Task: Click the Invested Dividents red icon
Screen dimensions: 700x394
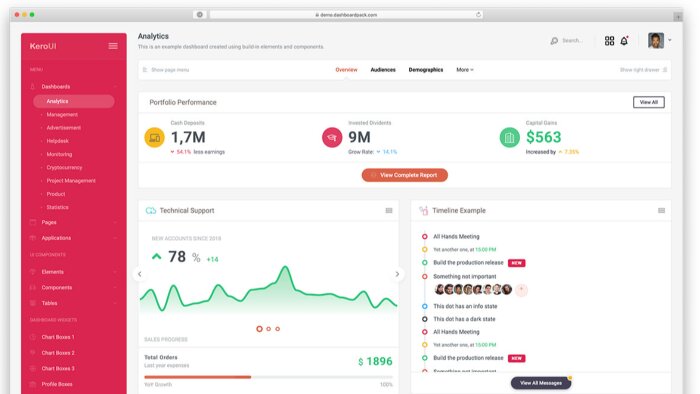Action: [x=332, y=137]
